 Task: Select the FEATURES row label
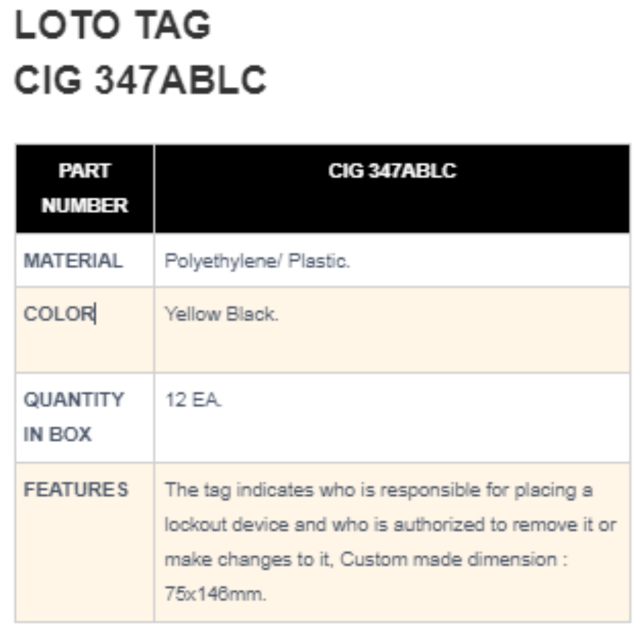[76, 490]
